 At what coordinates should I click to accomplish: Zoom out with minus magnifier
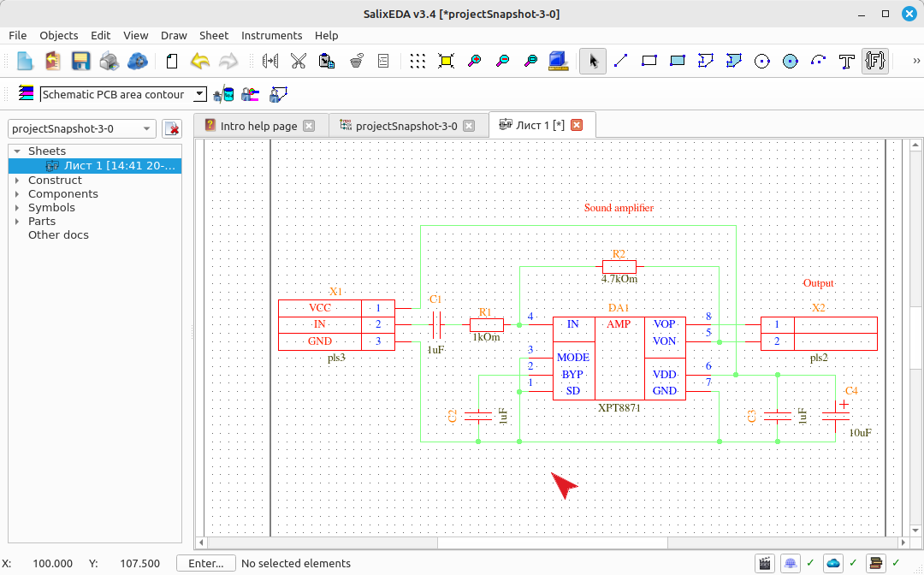click(x=503, y=61)
